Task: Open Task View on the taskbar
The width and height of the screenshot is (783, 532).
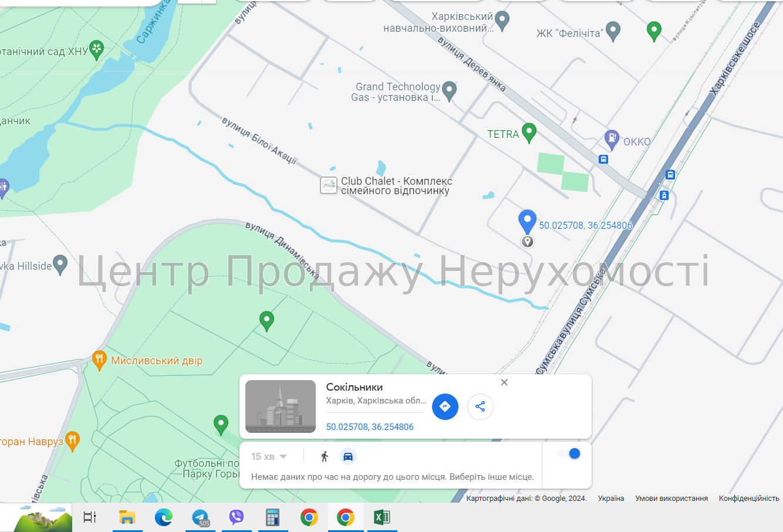Action: pos(90,517)
